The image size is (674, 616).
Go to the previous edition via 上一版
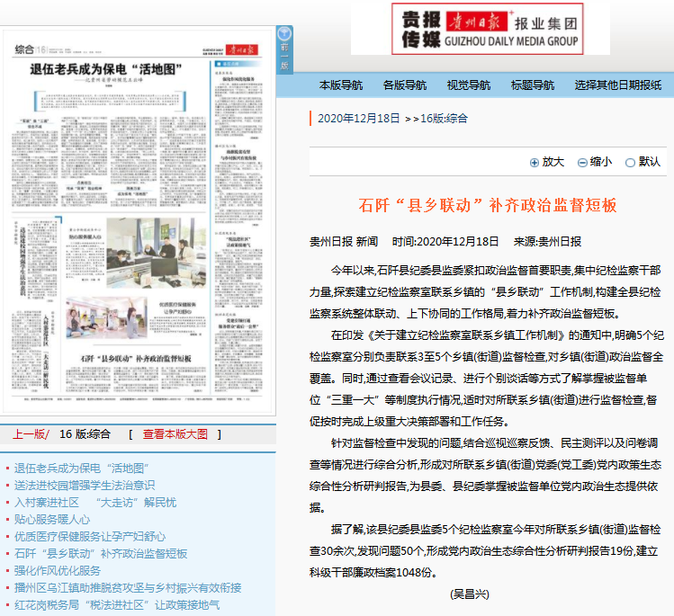click(31, 434)
